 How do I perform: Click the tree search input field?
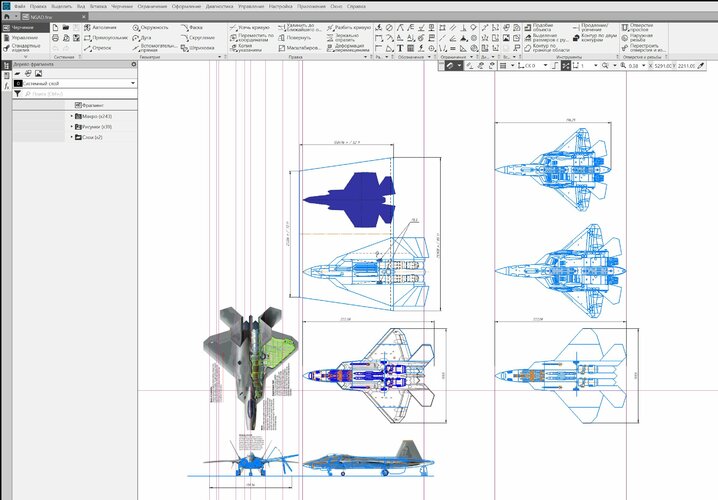[x=80, y=93]
